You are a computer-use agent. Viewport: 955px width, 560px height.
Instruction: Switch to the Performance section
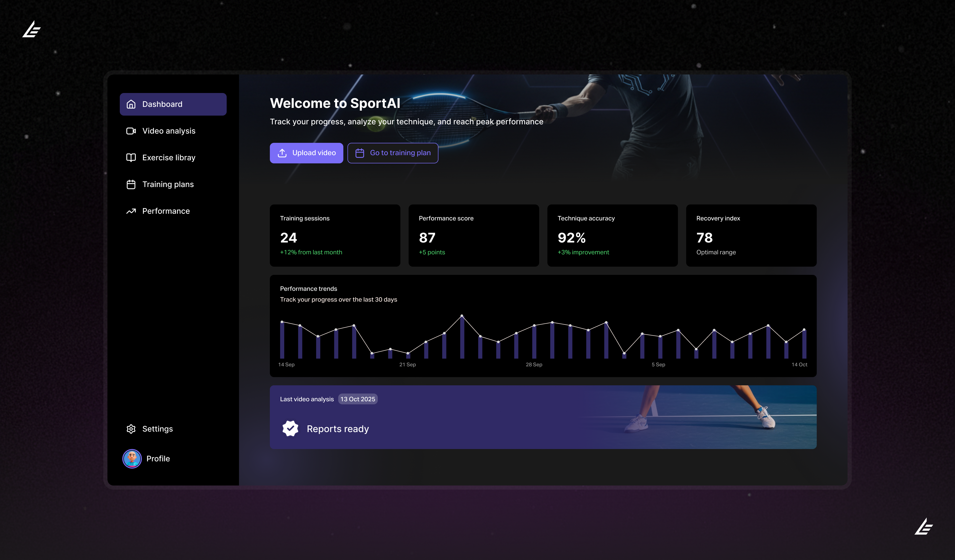[166, 211]
